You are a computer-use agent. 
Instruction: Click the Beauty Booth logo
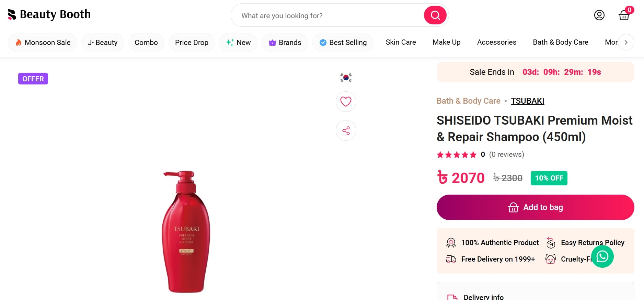[49, 14]
